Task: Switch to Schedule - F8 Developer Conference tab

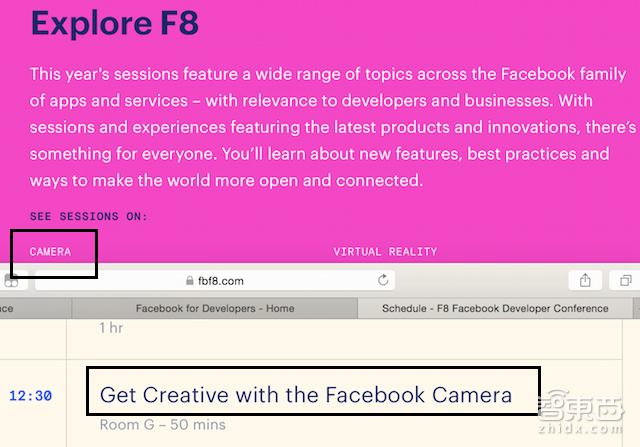Action: click(495, 308)
